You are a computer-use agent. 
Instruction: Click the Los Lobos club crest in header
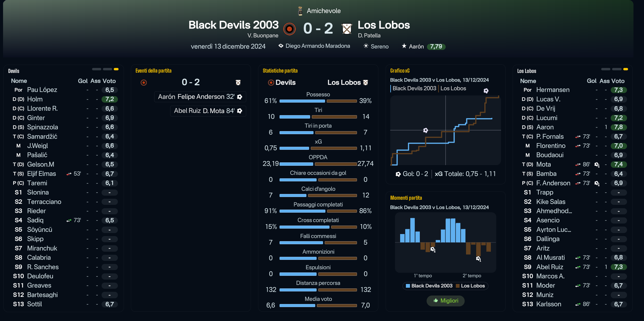point(346,29)
